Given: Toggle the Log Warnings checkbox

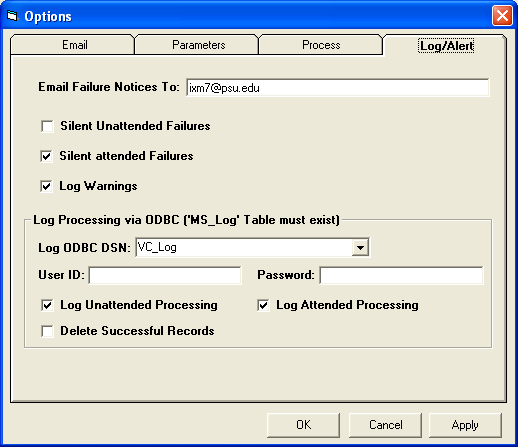Looking at the screenshot, I should coord(46,186).
